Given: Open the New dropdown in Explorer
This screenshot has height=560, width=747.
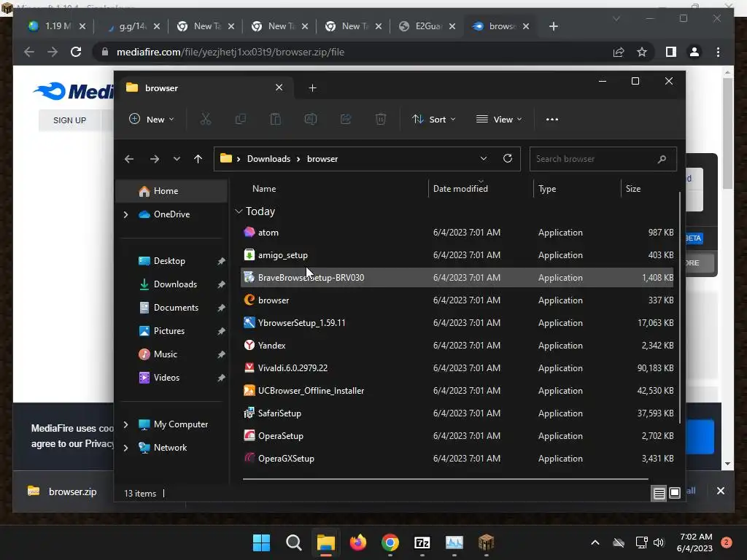Looking at the screenshot, I should (152, 119).
